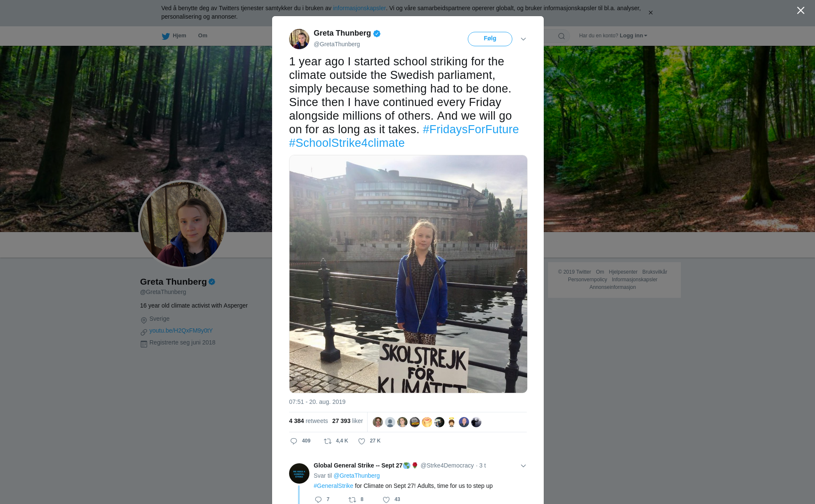
Task: Open the Logg inn dropdown
Action: 633,36
